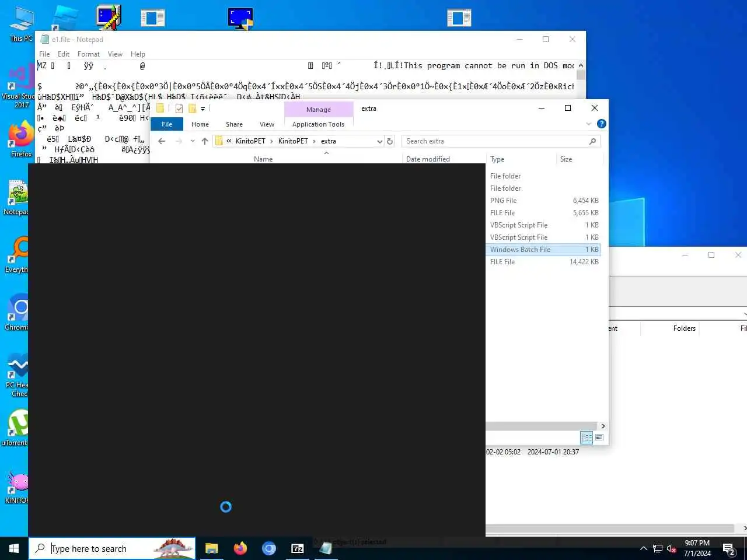
Task: Click New folder icon in Explorer title bar
Action: (x=192, y=108)
